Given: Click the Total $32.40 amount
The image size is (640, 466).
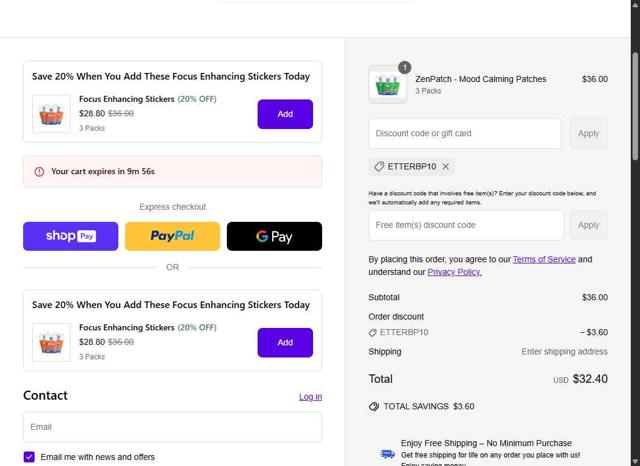Looking at the screenshot, I should tap(590, 379).
